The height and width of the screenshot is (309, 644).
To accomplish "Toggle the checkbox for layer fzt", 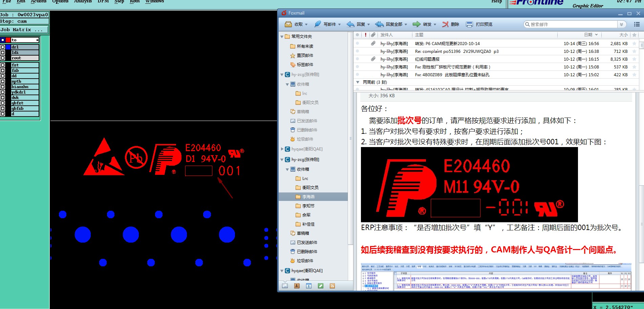I will pyautogui.click(x=3, y=65).
